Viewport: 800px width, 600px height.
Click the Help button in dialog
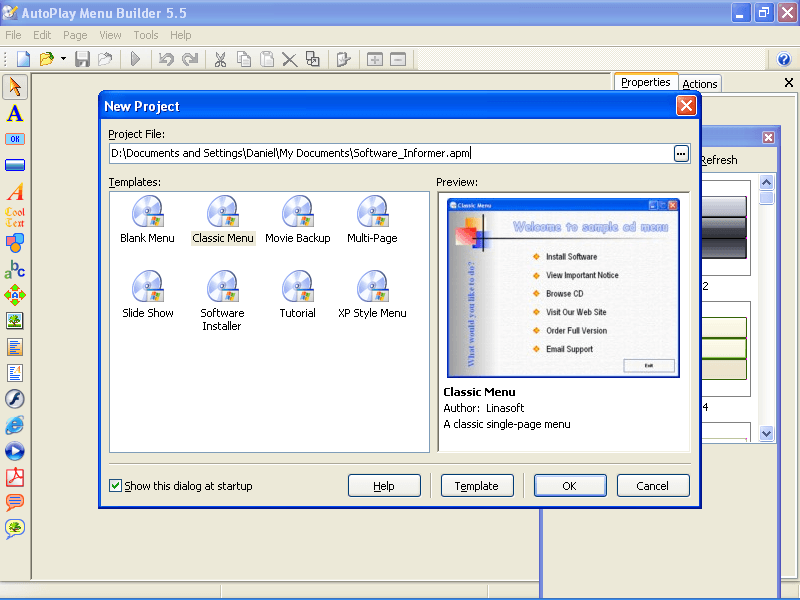coord(384,486)
